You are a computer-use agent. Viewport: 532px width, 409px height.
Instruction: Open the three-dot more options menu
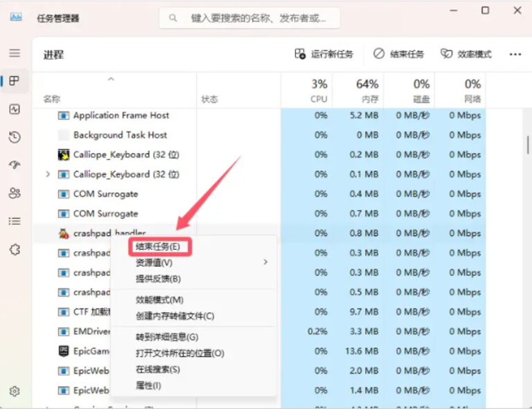click(x=515, y=54)
